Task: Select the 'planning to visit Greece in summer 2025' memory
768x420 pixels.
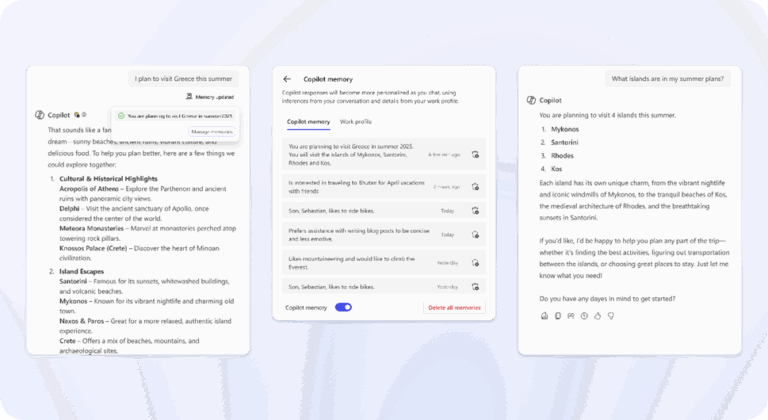Action: 384,154
